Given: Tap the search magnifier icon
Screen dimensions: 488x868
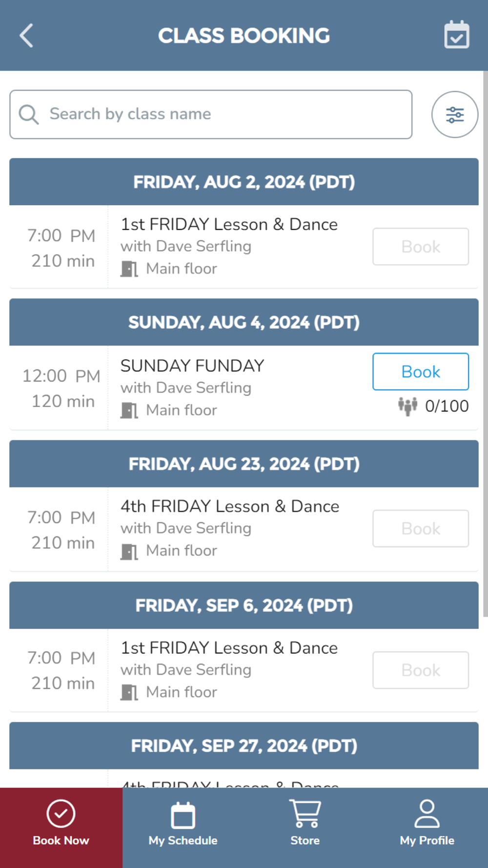Looking at the screenshot, I should point(29,115).
